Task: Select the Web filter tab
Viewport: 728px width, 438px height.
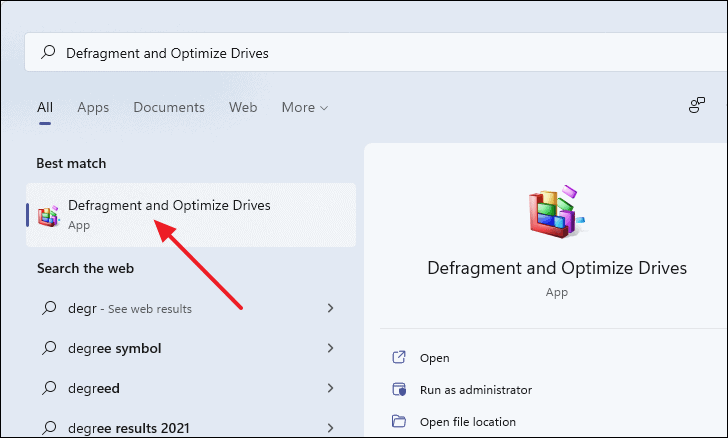Action: click(243, 107)
